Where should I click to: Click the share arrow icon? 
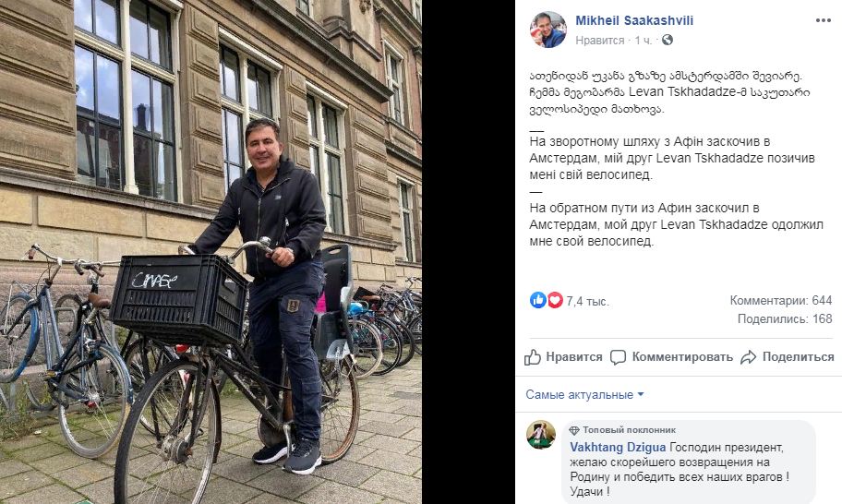748,357
